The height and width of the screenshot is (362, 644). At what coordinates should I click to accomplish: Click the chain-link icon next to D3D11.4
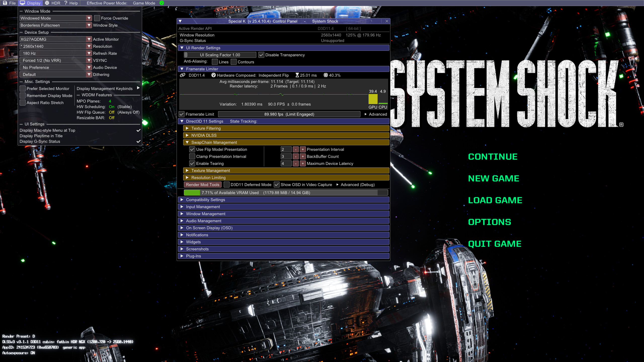pos(182,75)
